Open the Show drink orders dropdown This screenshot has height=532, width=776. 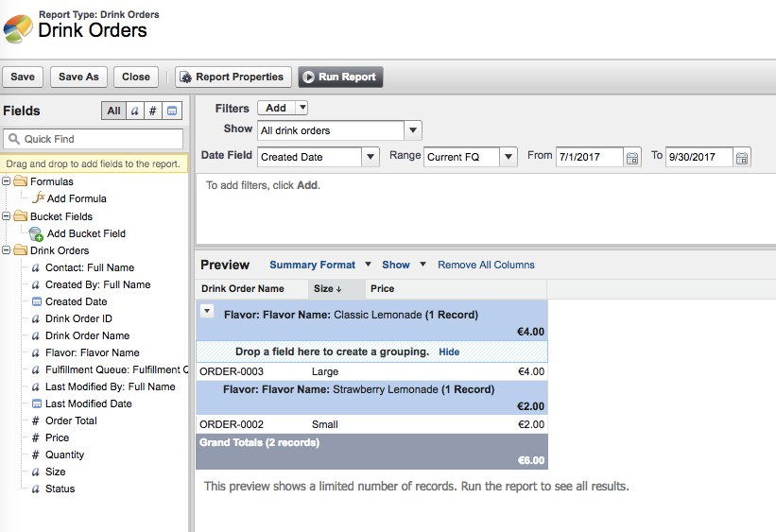tap(413, 130)
